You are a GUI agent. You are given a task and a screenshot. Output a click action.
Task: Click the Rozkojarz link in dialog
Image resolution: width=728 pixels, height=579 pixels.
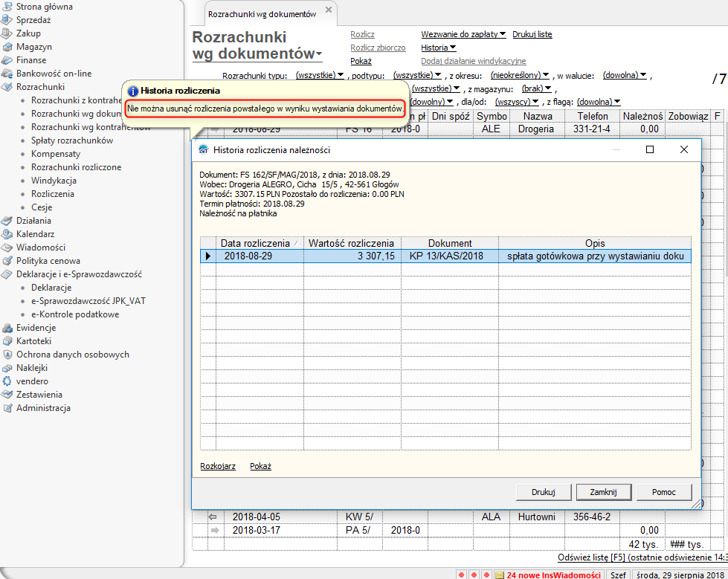pos(217,466)
